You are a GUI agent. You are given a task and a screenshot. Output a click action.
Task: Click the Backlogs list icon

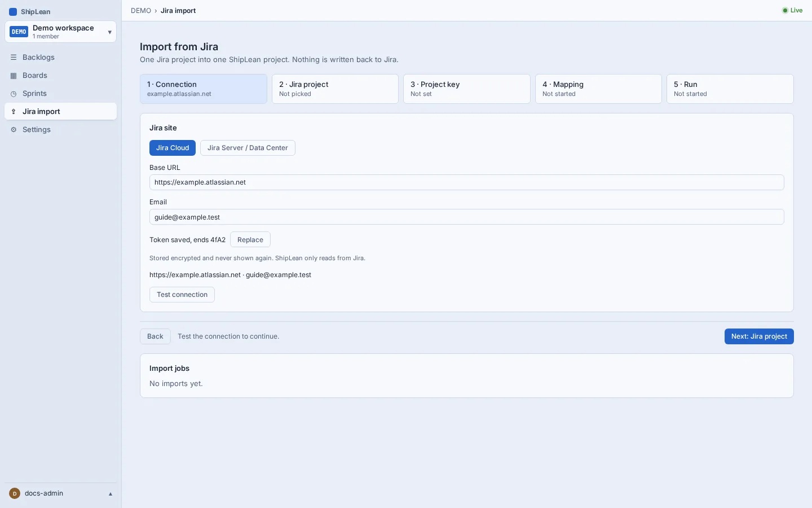click(x=14, y=58)
